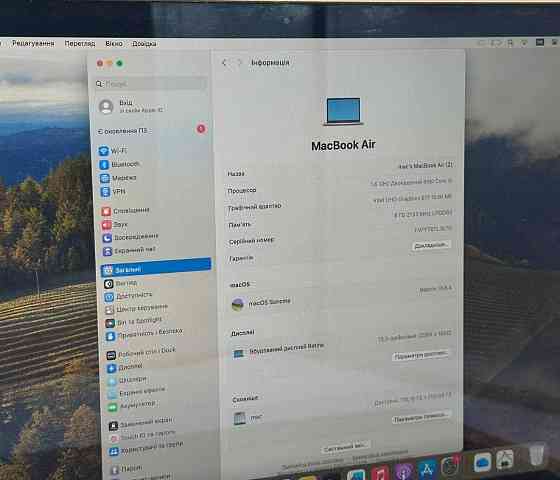Open Екранний час (Screen Time) settings
This screenshot has height=480, width=560.
pyautogui.click(x=129, y=250)
